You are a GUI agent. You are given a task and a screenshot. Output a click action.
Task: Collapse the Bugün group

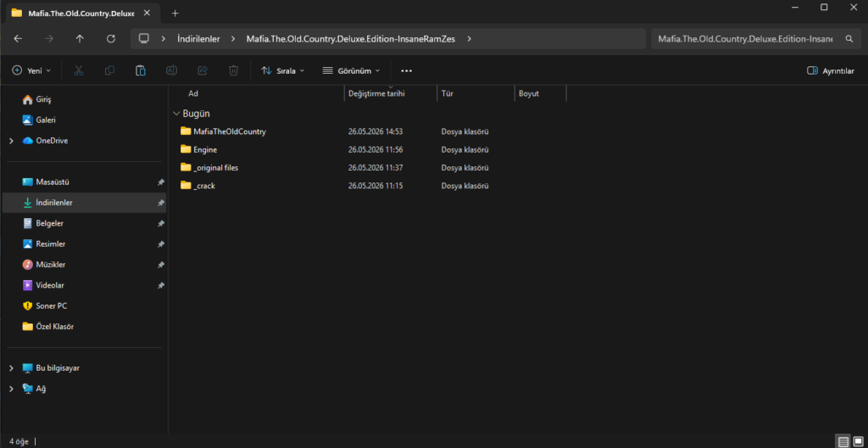click(x=176, y=114)
